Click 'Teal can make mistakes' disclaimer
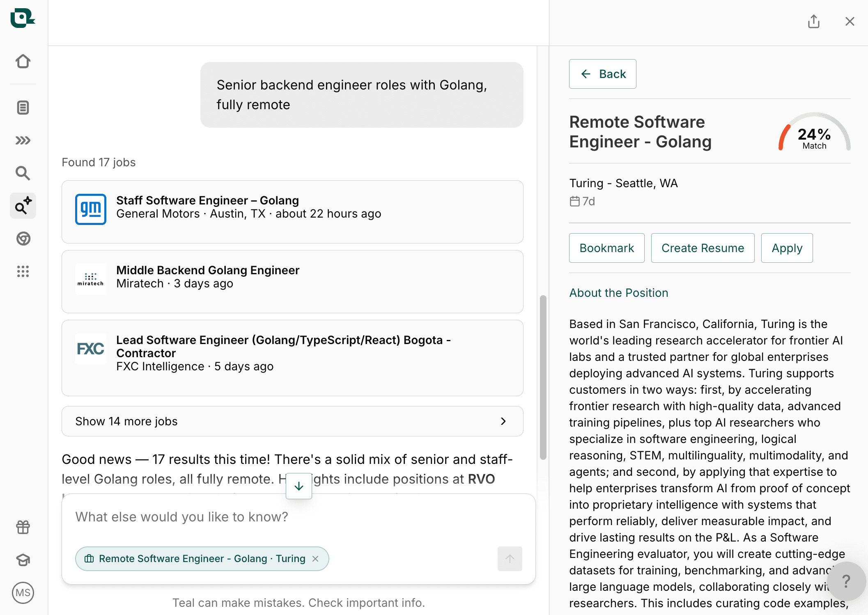The width and height of the screenshot is (868, 615). (x=299, y=603)
